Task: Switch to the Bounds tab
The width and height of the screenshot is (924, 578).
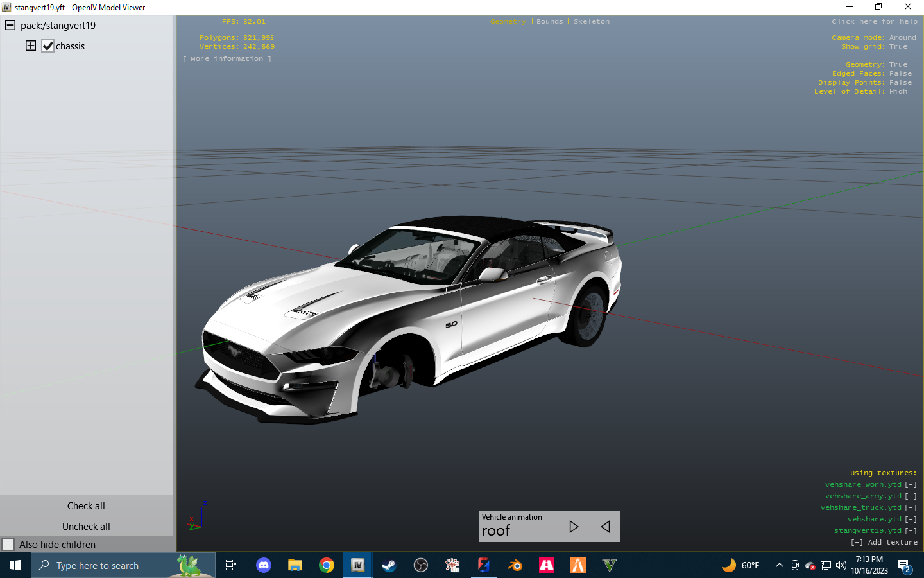Action: [x=549, y=21]
